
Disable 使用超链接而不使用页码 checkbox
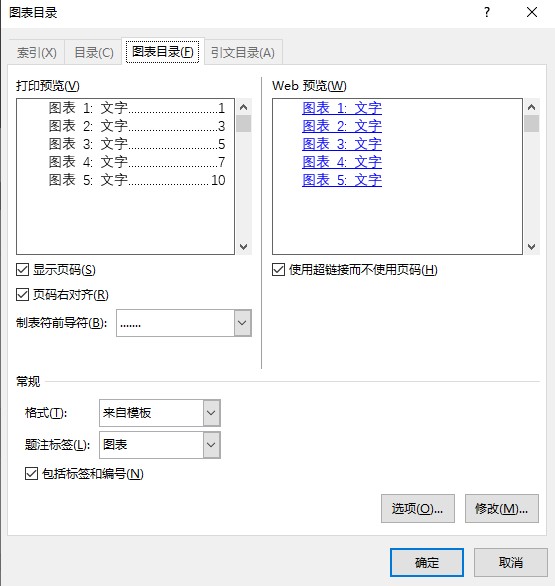pos(278,269)
